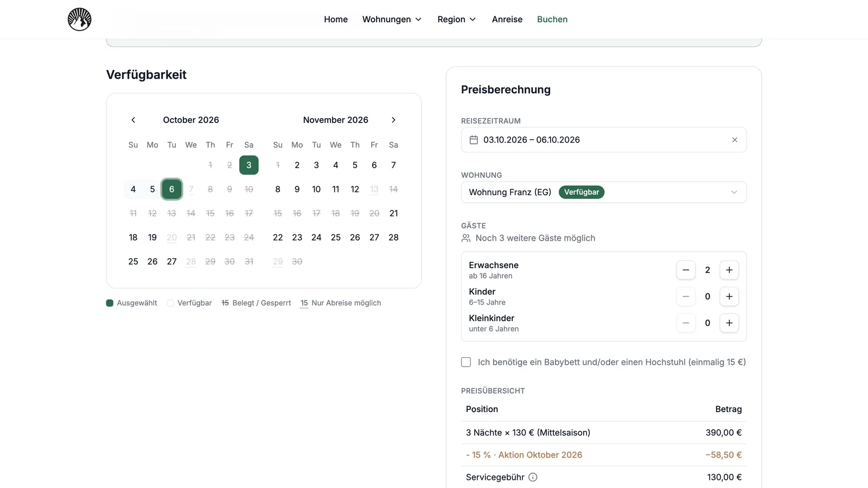Click the Verfügbar legend white swatch
This screenshot has height=488, width=868.
[170, 303]
